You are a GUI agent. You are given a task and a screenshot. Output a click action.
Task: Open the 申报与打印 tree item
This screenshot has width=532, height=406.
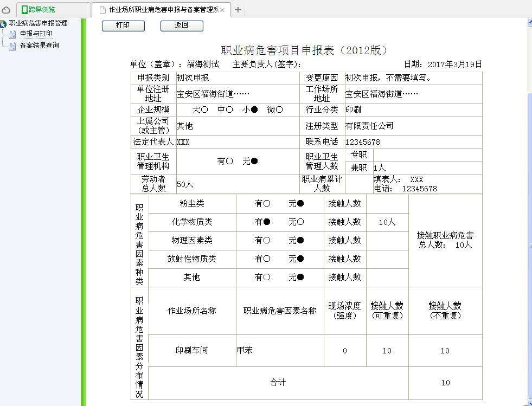36,34
